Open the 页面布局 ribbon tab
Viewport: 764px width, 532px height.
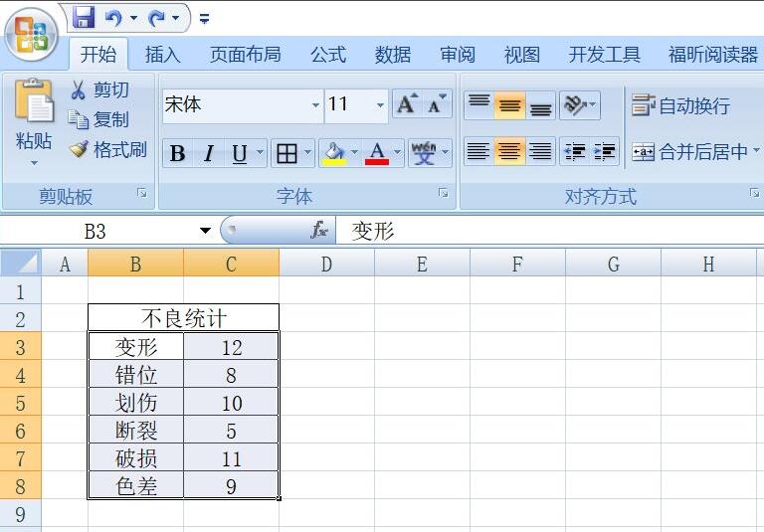pyautogui.click(x=246, y=54)
